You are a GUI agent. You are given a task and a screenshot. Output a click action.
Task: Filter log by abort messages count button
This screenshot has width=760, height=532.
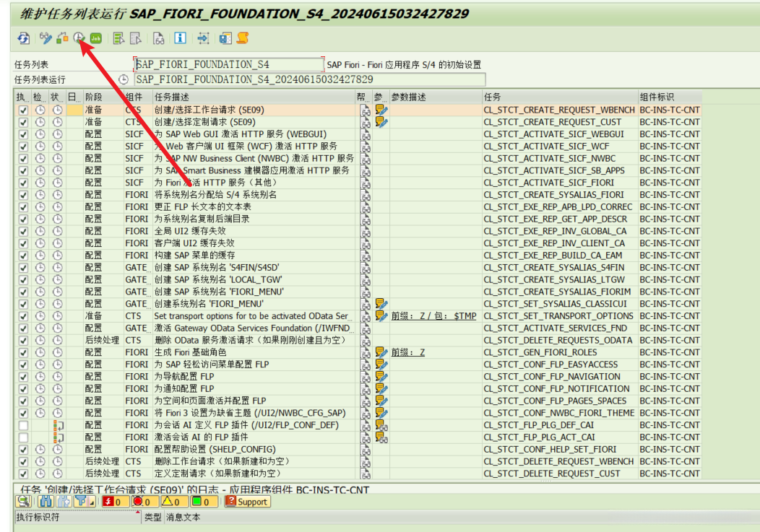(x=114, y=502)
